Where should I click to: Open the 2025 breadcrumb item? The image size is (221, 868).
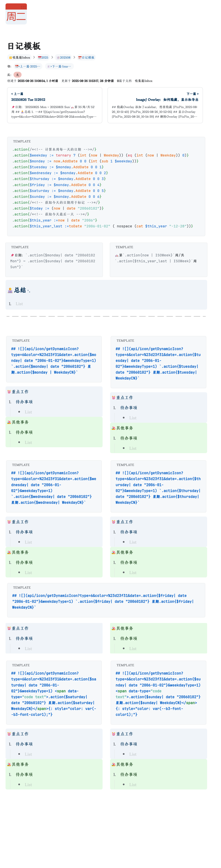(x=43, y=57)
